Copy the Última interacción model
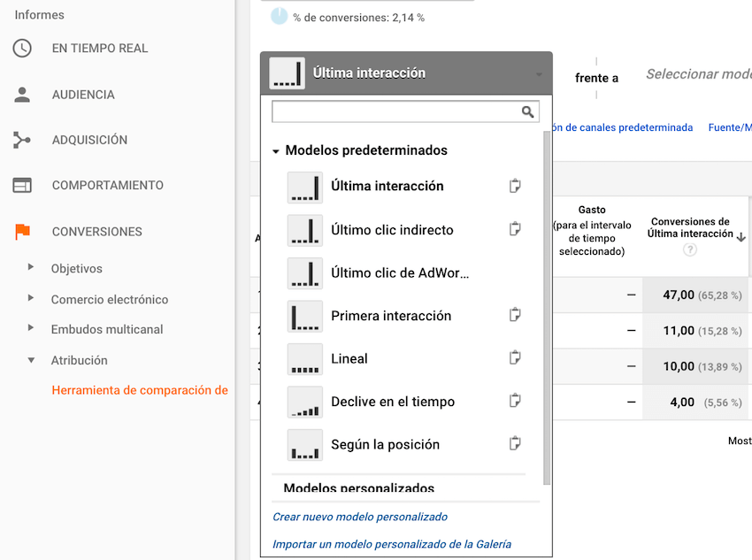752x560 pixels. coord(515,186)
